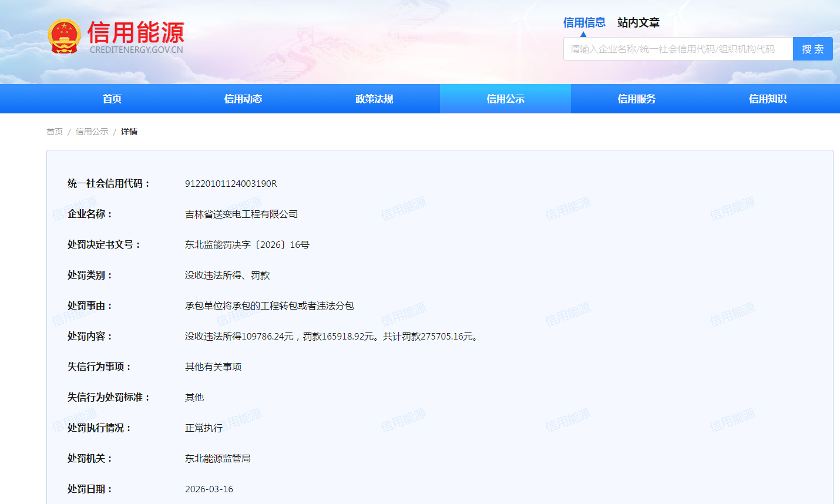Click the 首页 breadcrumb link

point(55,132)
